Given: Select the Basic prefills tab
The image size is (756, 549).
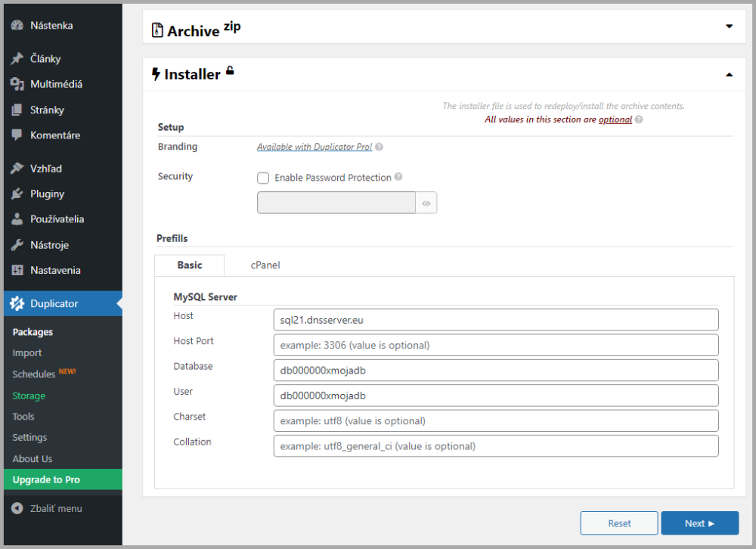Looking at the screenshot, I should 190,265.
